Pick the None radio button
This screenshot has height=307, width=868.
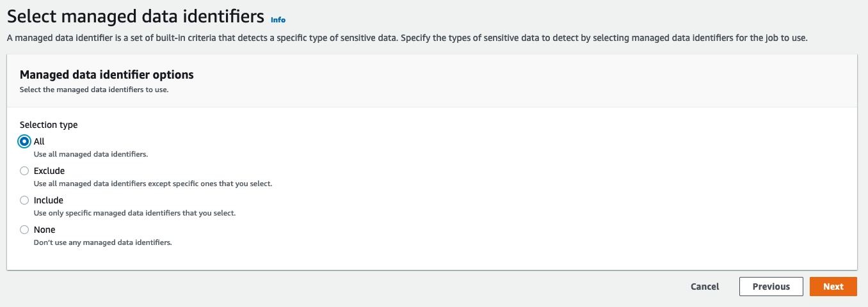click(x=24, y=230)
